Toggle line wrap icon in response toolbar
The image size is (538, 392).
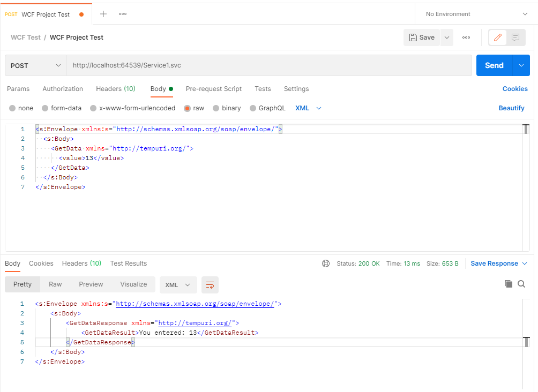pos(210,285)
